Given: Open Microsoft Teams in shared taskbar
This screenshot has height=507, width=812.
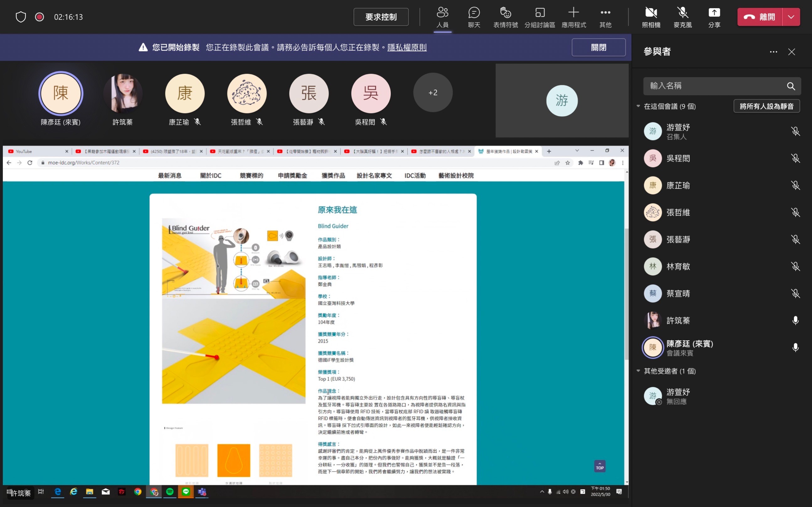Looking at the screenshot, I should 202,492.
